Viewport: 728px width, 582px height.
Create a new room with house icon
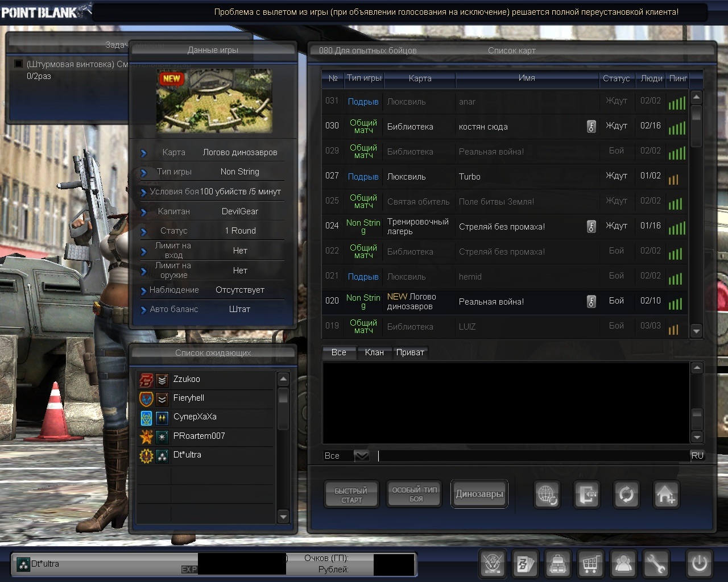pyautogui.click(x=665, y=495)
